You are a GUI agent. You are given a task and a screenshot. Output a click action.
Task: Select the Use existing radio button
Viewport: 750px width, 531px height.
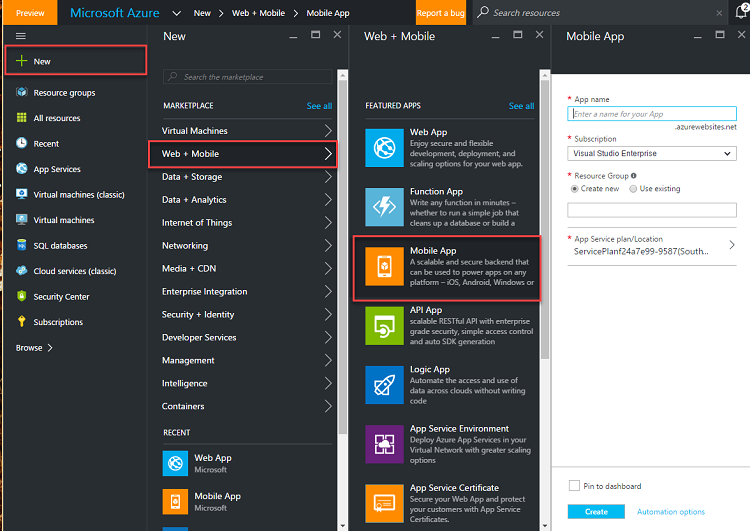[x=633, y=188]
